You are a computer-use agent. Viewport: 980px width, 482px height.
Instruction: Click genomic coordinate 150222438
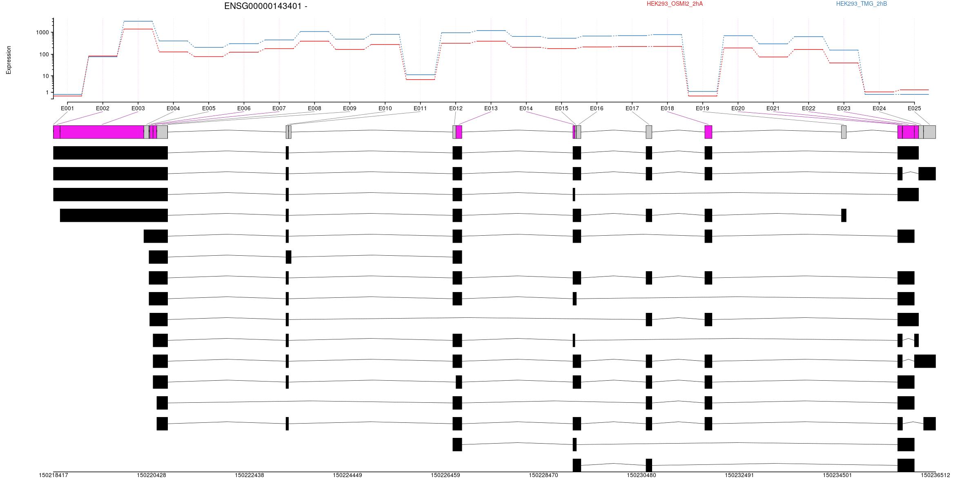point(249,475)
